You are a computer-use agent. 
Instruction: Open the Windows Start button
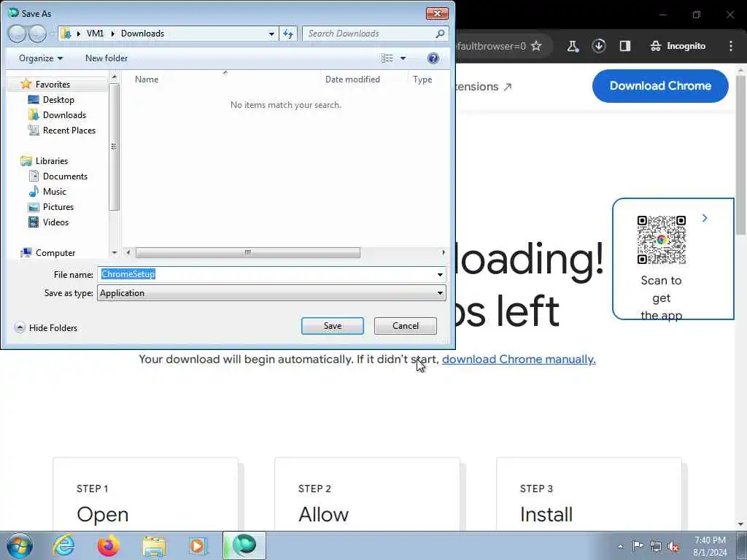(20, 545)
